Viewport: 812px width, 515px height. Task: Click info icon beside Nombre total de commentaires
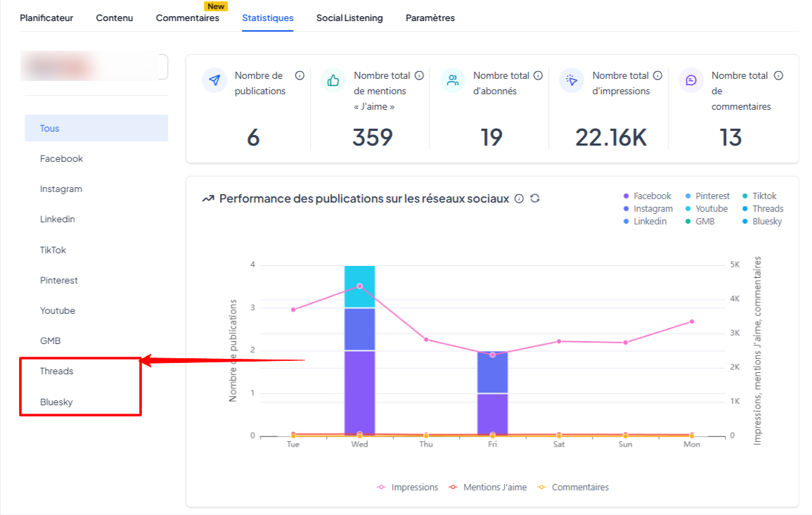point(778,76)
